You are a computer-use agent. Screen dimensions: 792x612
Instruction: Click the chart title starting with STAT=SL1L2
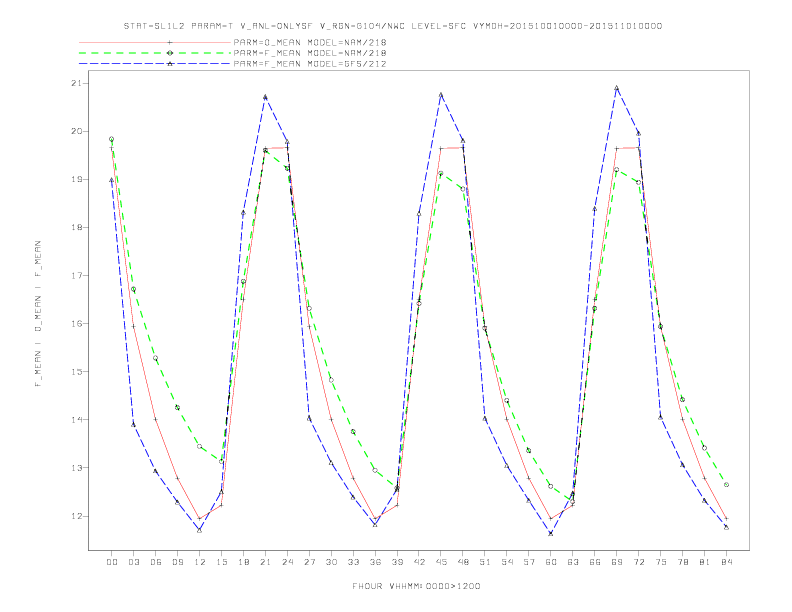pyautogui.click(x=393, y=26)
